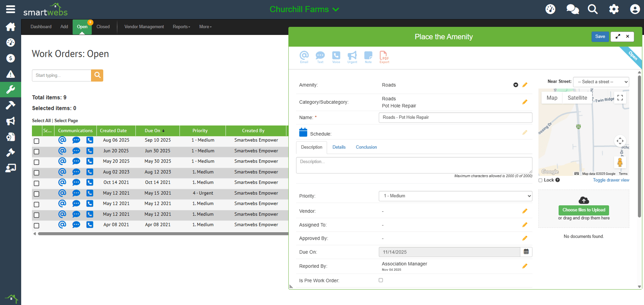
Task: Click the Note icon in panel
Action: pyautogui.click(x=368, y=57)
